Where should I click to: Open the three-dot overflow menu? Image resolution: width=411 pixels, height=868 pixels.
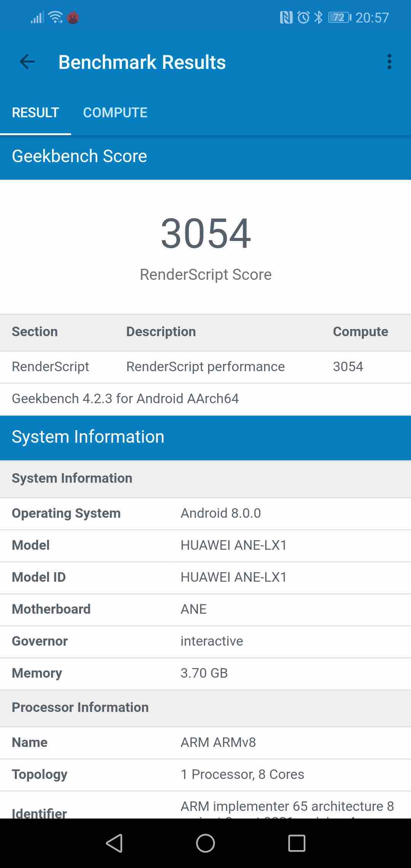pyautogui.click(x=389, y=62)
